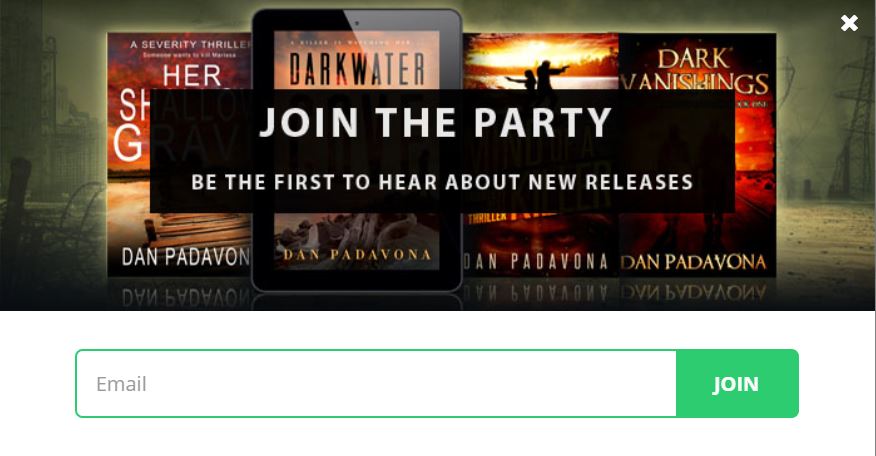The height and width of the screenshot is (456, 876).
Task: Click the tablet's front camera dot
Action: [x=357, y=23]
